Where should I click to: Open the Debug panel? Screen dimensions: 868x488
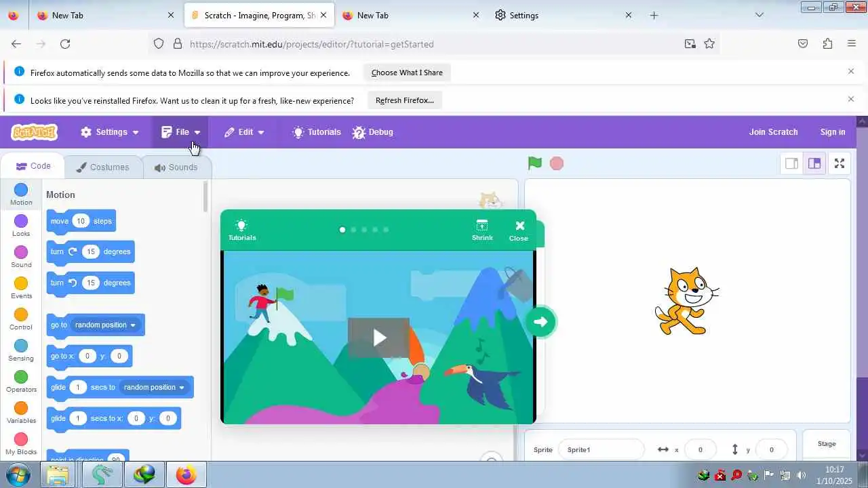[x=373, y=132]
